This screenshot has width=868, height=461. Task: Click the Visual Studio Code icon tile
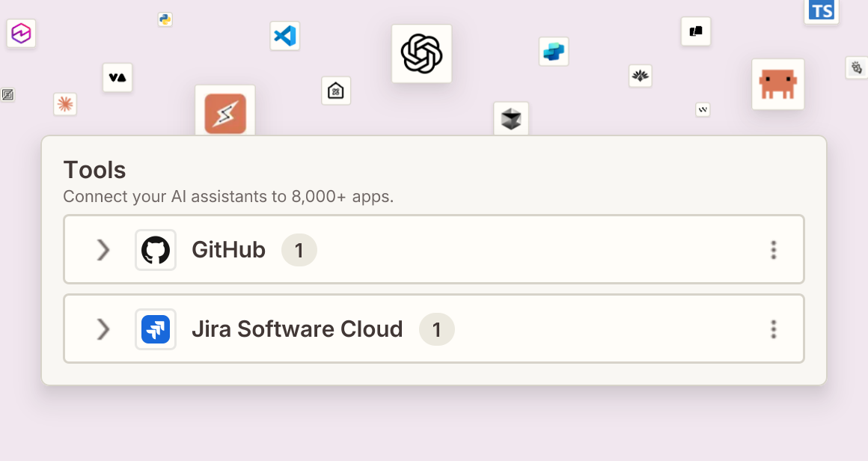coord(285,36)
